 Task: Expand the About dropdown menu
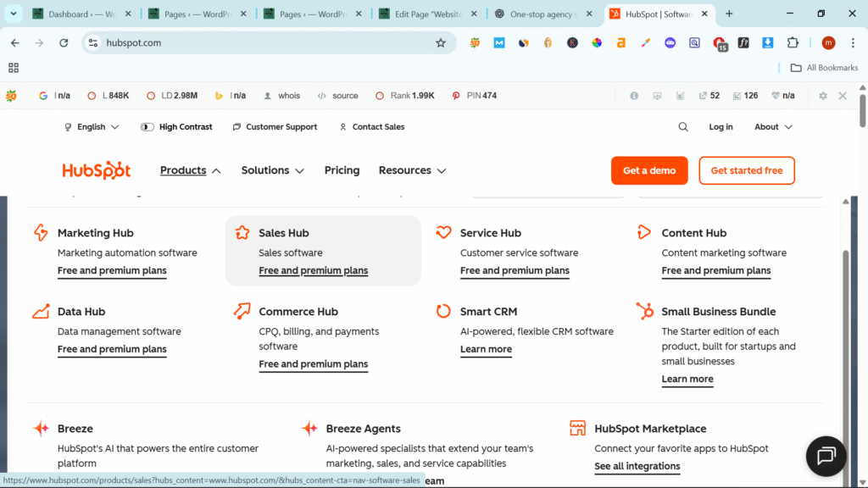pyautogui.click(x=773, y=127)
